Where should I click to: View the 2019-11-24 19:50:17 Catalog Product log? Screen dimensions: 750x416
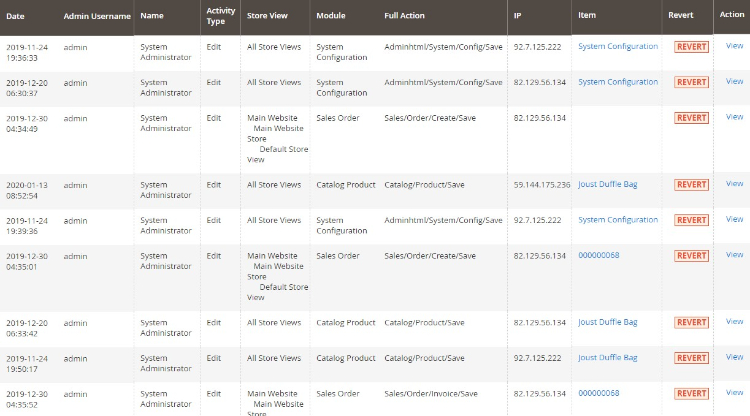[734, 357]
